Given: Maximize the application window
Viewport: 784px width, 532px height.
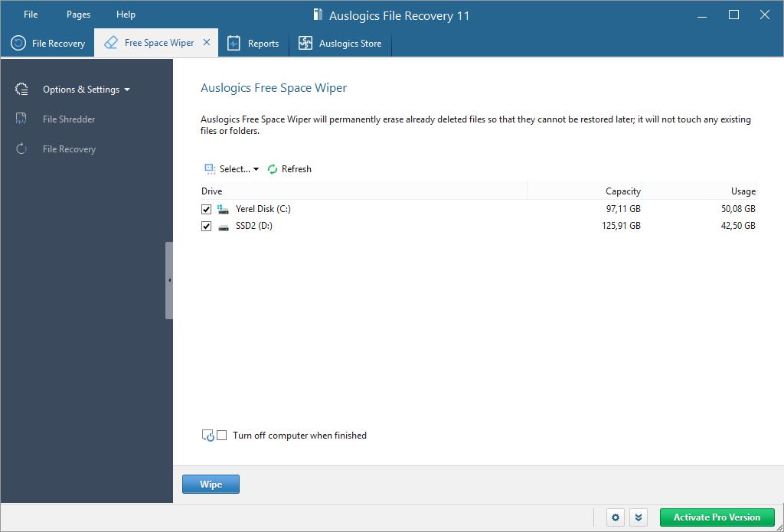Looking at the screenshot, I should point(733,15).
